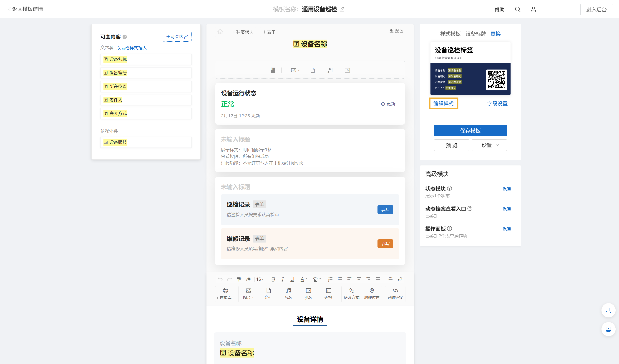The width and height of the screenshot is (619, 364).
Task: Click the 预览 preview button
Action: [451, 145]
